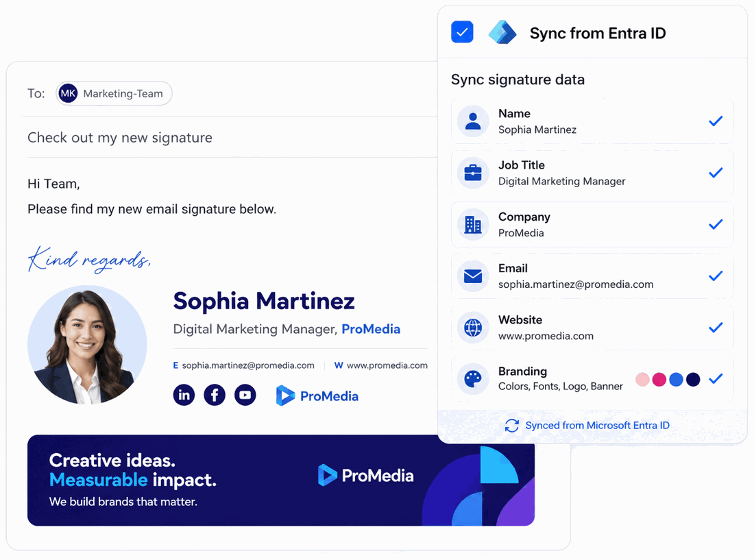Click Synced from Microsoft Entra ID link
Viewport: 754px width, 560px height.
597,426
